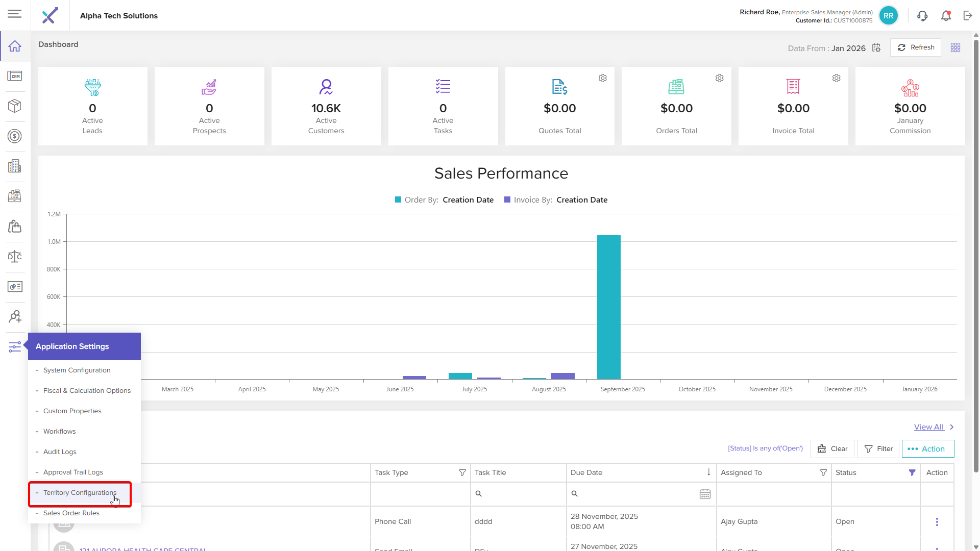The width and height of the screenshot is (980, 551).
Task: Open notifications bell icon
Action: point(946,16)
